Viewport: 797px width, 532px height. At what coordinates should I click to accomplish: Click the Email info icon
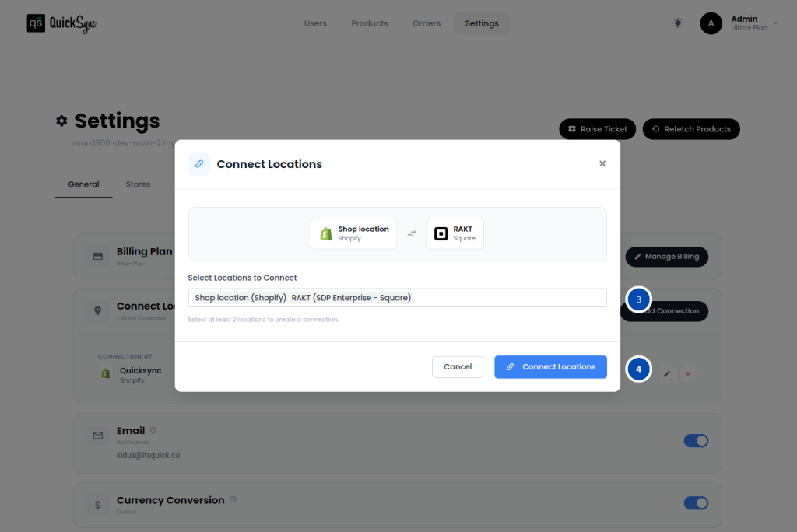tap(153, 430)
